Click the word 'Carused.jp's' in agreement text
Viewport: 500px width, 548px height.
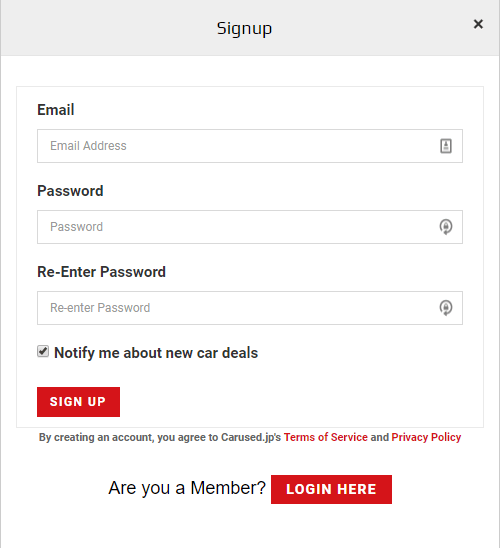[x=251, y=438]
